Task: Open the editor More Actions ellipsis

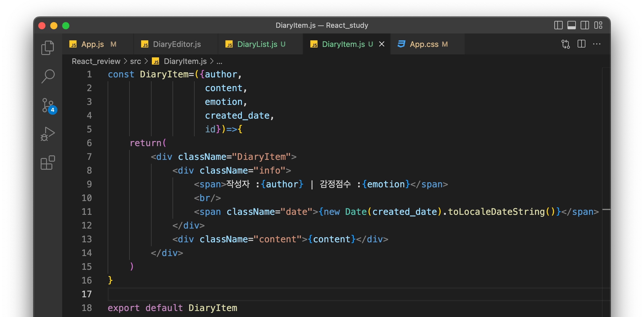Action: (x=597, y=44)
